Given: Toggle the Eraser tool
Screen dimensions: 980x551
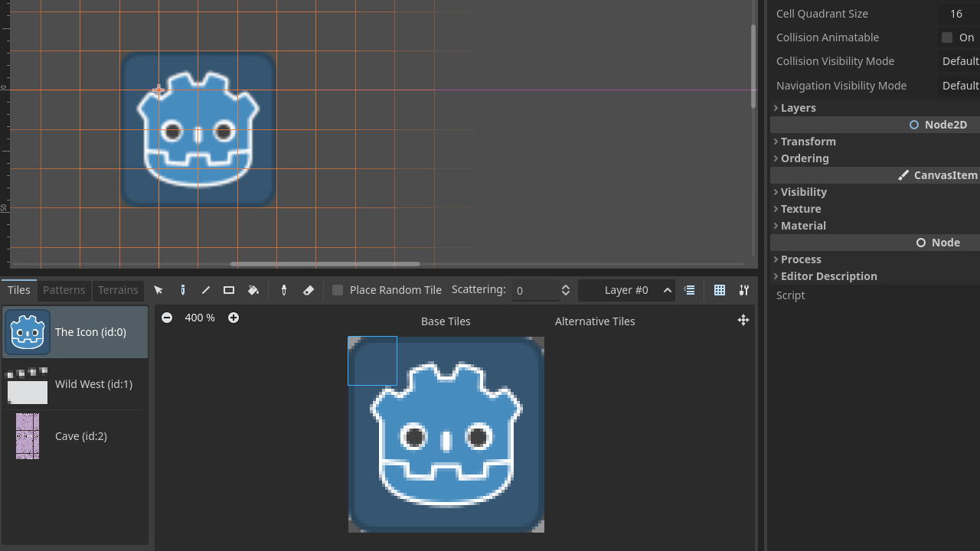Looking at the screenshot, I should pos(309,290).
